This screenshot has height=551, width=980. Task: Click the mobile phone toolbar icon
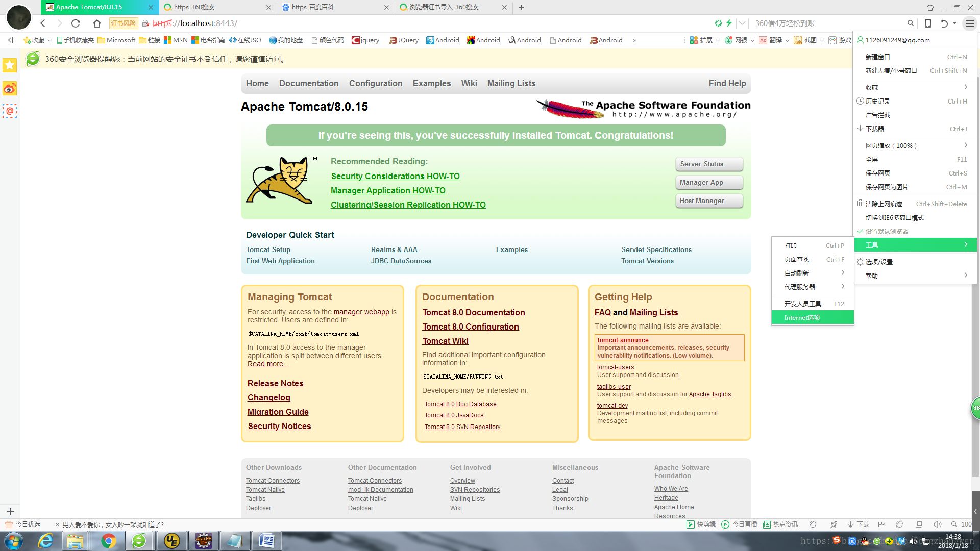pyautogui.click(x=928, y=23)
